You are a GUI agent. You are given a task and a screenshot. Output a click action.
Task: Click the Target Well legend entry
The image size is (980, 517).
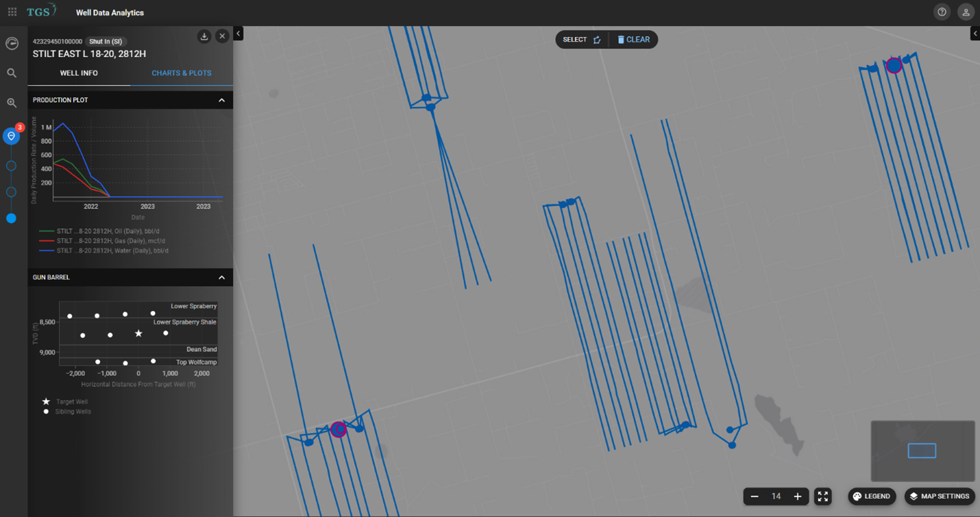[65, 402]
